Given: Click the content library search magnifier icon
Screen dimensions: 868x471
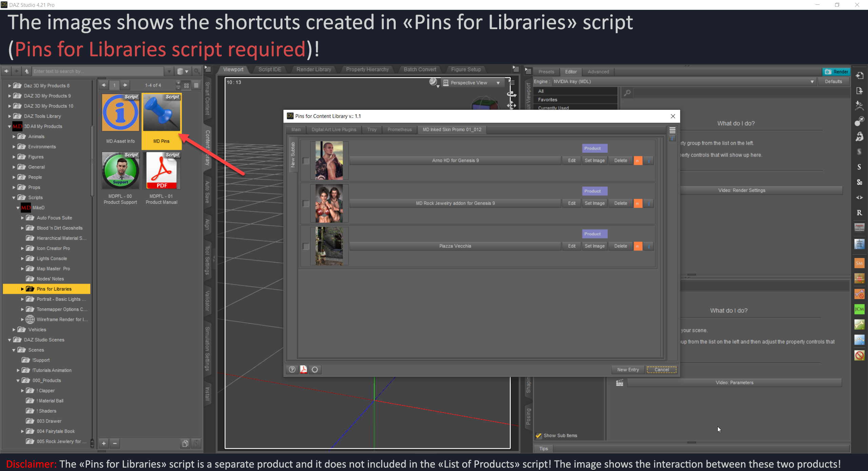Looking at the screenshot, I should (197, 71).
